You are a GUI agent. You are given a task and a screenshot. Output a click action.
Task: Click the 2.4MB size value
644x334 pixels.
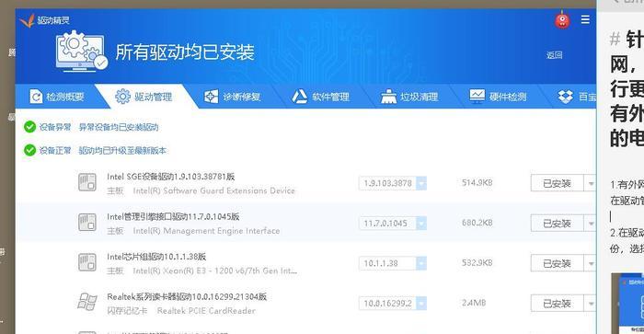(474, 303)
